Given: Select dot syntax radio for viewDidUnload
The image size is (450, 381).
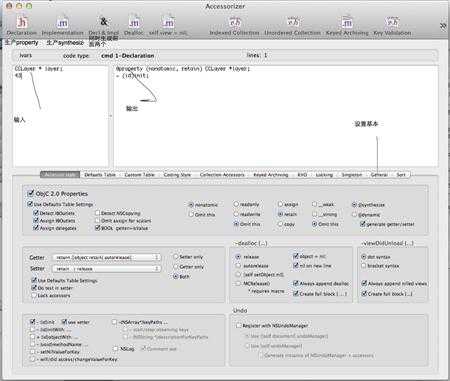Looking at the screenshot, I should coord(364,257).
